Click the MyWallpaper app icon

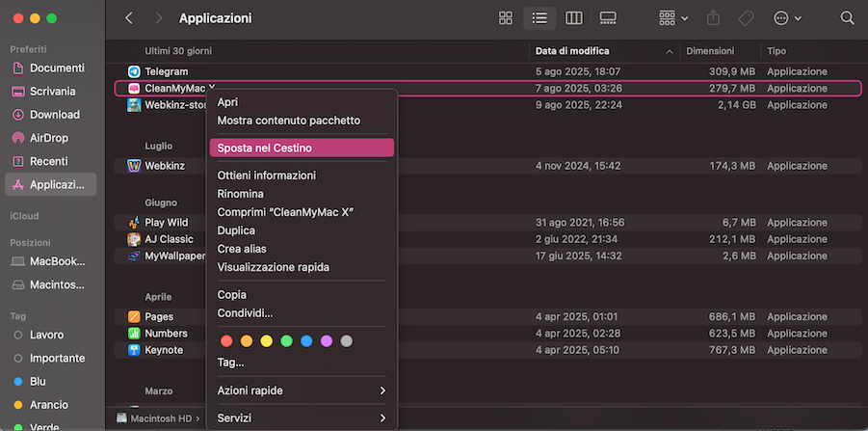point(134,256)
